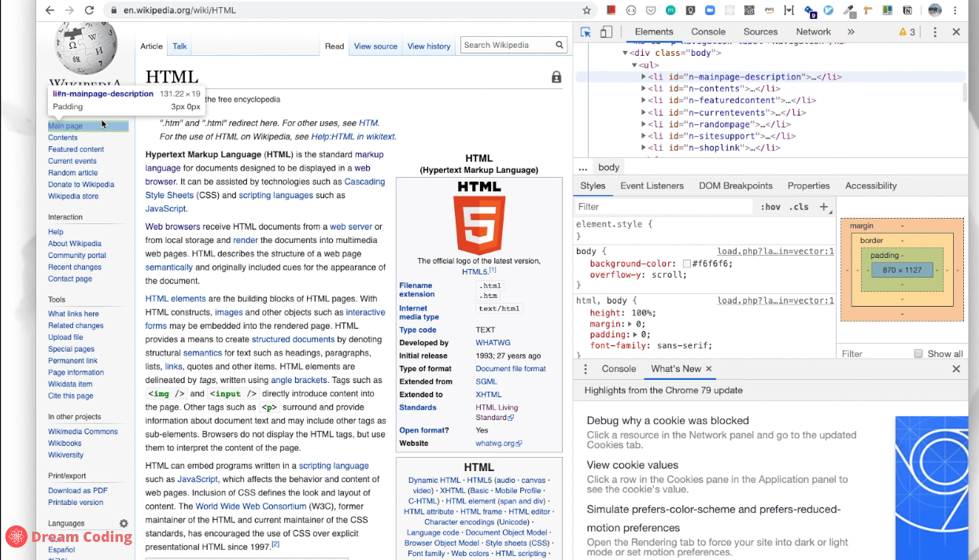979x560 pixels.
Task: Open the Languages settings gear icon
Action: pyautogui.click(x=124, y=523)
